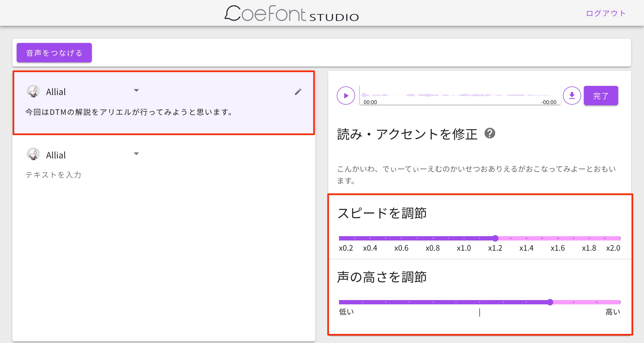The image size is (644, 343).
Task: Click the スピードを調節 heading
Action: (382, 213)
